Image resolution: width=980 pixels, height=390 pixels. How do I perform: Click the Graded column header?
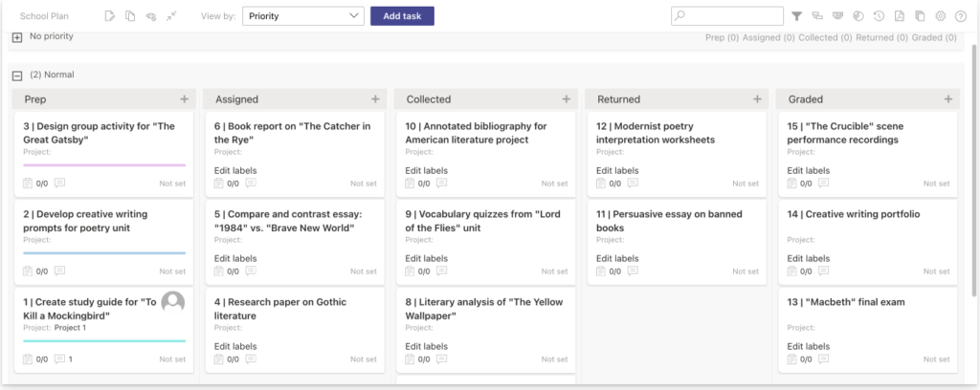868,98
